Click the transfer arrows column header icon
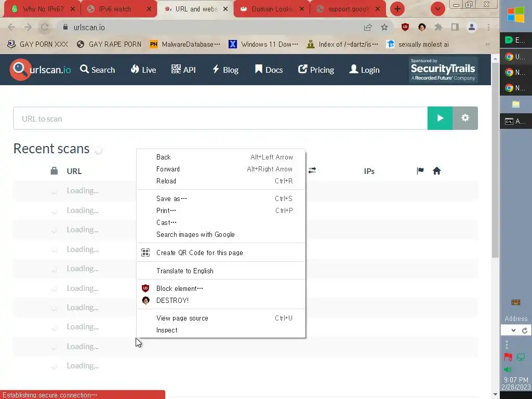 312,170
